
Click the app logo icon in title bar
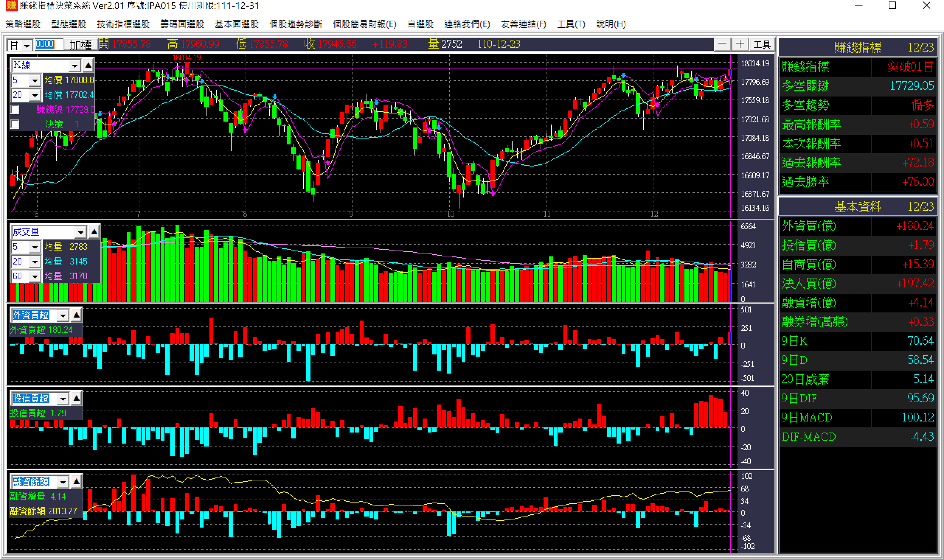pyautogui.click(x=11, y=6)
